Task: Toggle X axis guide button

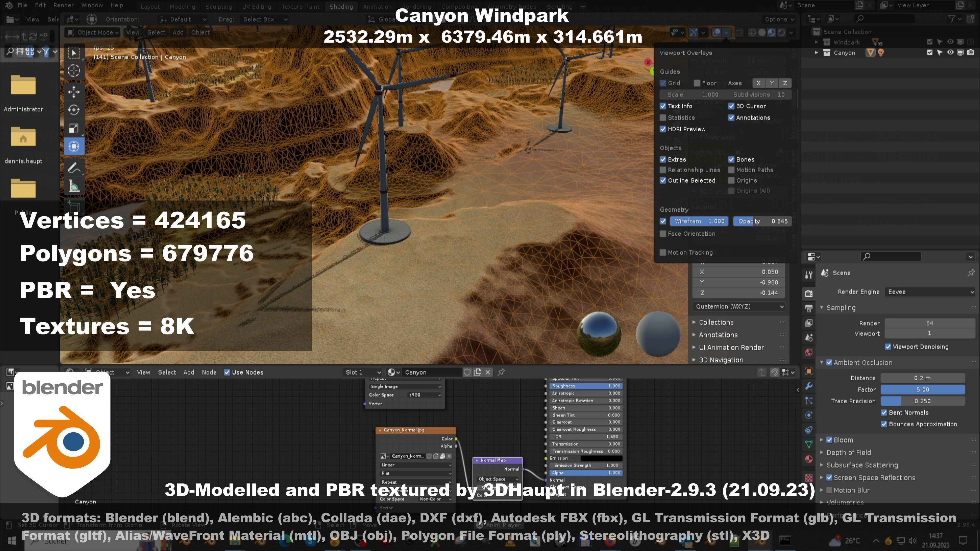Action: tap(758, 83)
